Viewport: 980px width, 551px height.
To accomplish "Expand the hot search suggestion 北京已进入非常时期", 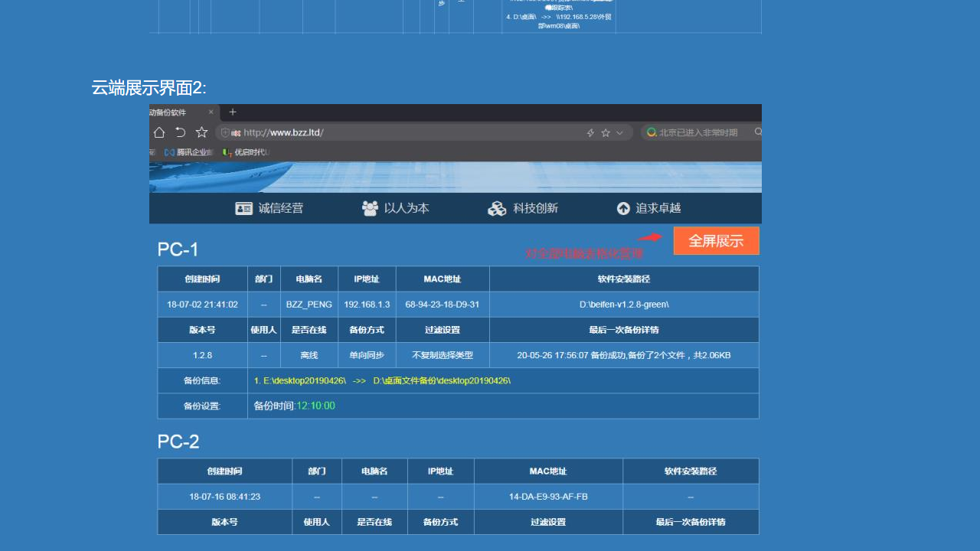I will click(x=701, y=132).
